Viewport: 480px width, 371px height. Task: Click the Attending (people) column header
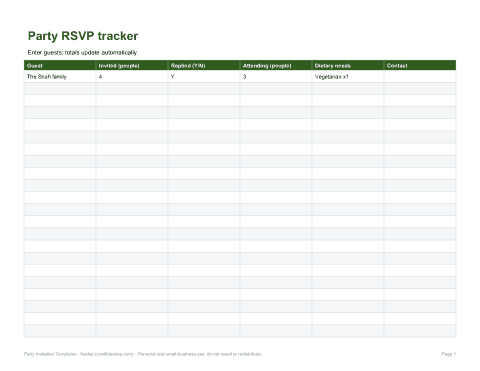click(x=276, y=65)
